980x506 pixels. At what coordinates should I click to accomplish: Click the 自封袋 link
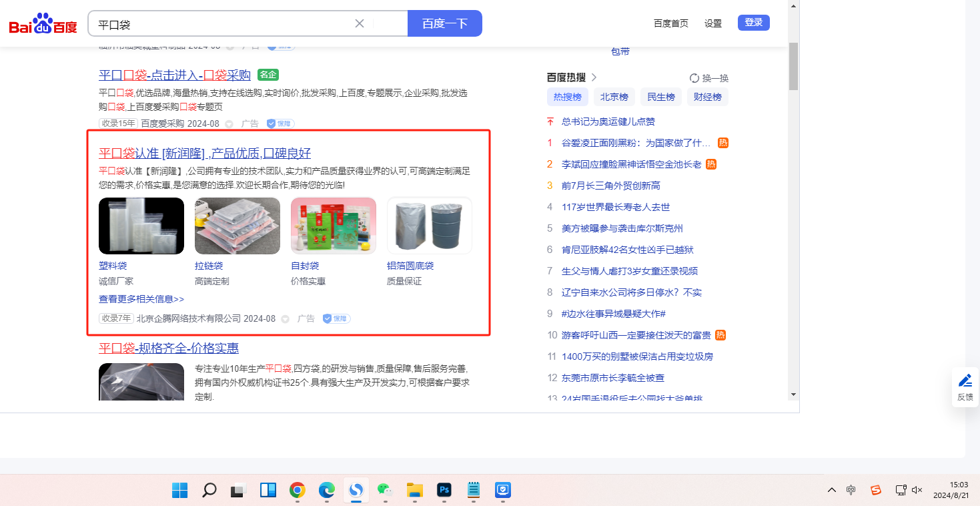click(x=305, y=266)
